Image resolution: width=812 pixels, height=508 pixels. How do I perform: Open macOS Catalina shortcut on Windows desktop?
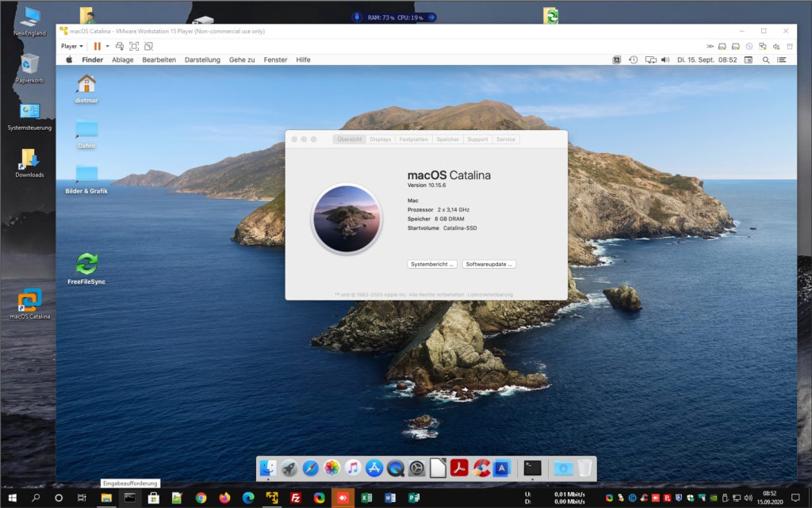coord(29,304)
